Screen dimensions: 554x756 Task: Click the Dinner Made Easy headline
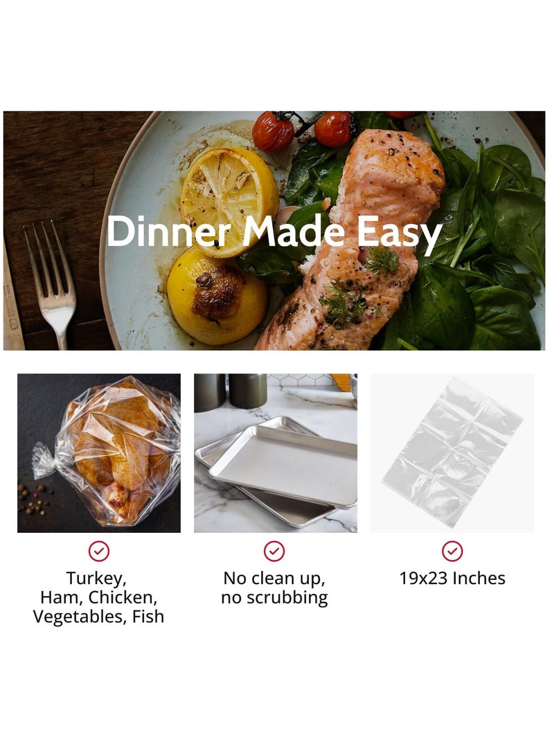coord(274,233)
